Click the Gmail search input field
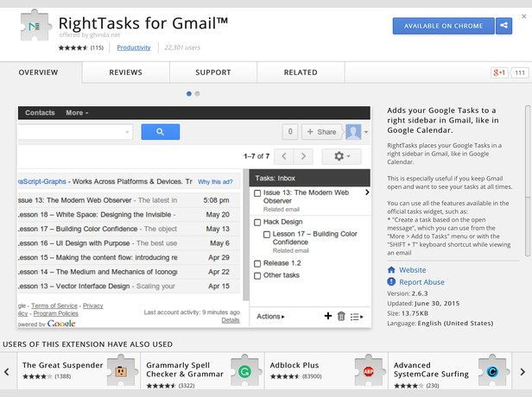 tap(74, 132)
